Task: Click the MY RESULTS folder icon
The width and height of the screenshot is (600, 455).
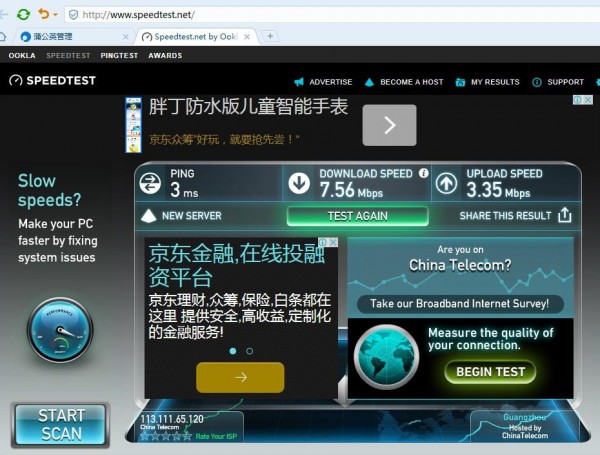Action: pos(460,82)
